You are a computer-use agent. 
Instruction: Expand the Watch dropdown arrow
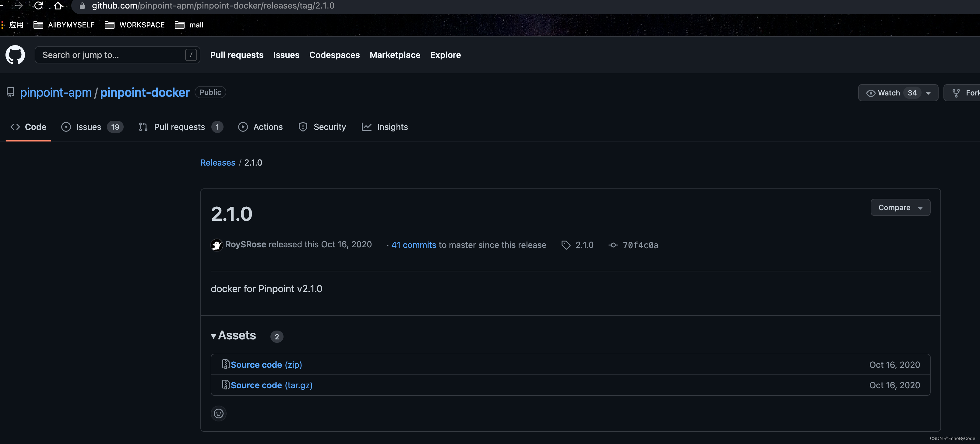928,93
